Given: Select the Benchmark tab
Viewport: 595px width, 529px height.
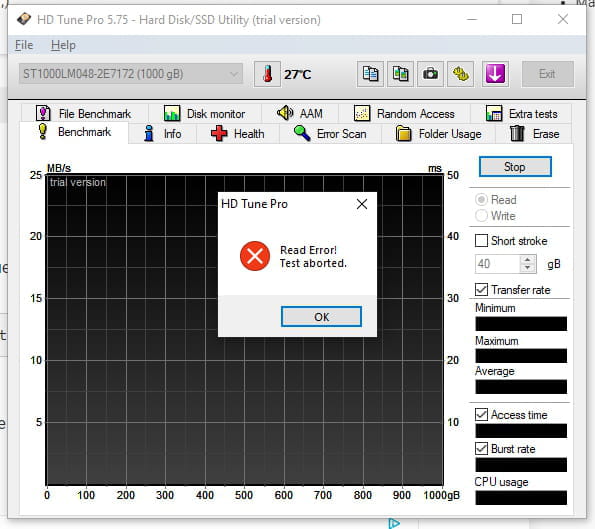Looking at the screenshot, I should (x=75, y=132).
